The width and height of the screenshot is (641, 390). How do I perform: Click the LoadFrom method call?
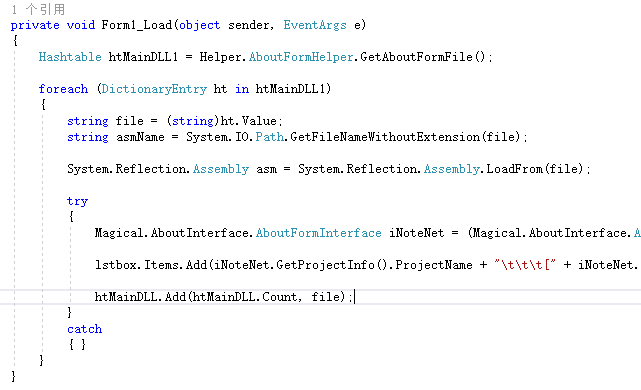514,169
